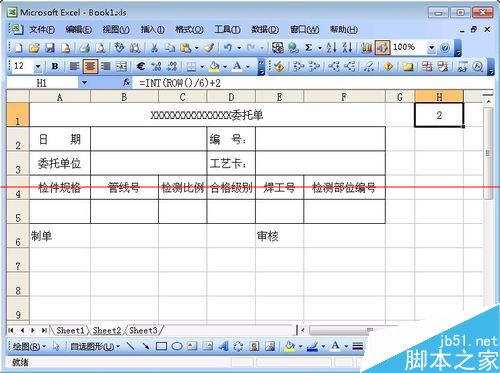Apply the yellow fill color swatch
The image size is (500, 373).
coord(214,66)
